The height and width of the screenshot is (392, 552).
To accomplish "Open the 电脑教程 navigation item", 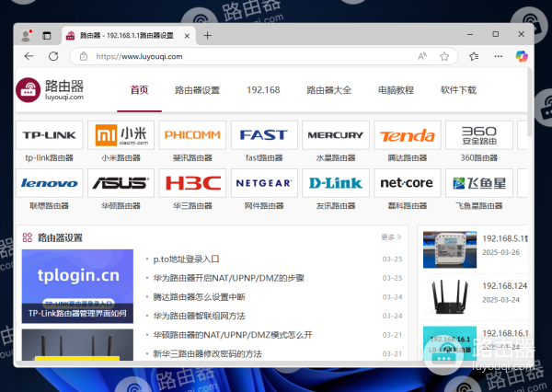I will (x=396, y=90).
